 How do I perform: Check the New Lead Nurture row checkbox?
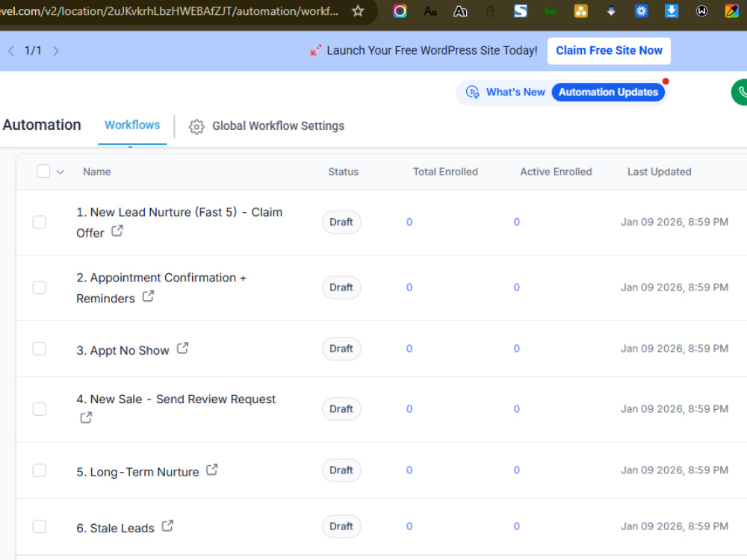(40, 222)
